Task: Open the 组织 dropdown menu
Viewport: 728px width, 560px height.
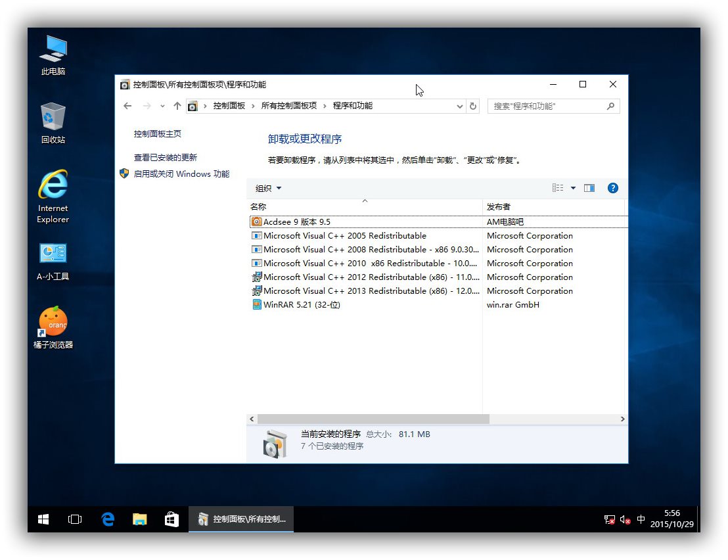Action: pyautogui.click(x=268, y=188)
